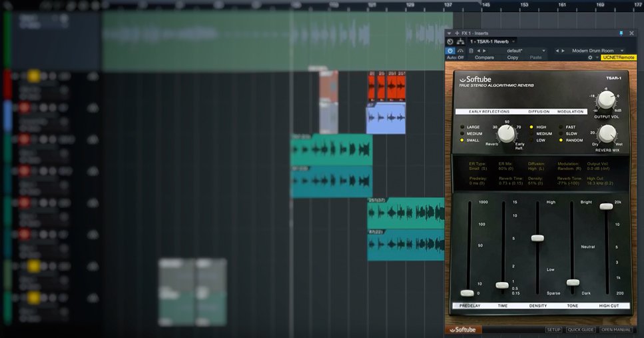The height and width of the screenshot is (338, 644).
Task: Select LARGE early reflections type
Action: tap(462, 127)
